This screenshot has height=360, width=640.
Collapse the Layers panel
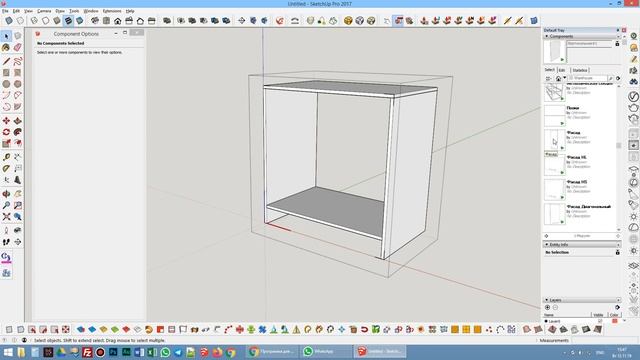tap(547, 300)
